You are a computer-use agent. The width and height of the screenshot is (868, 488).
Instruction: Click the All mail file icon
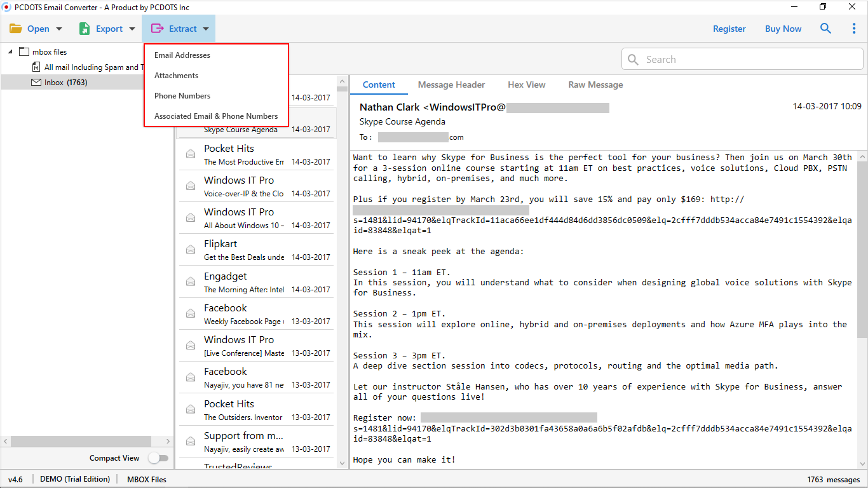point(36,67)
